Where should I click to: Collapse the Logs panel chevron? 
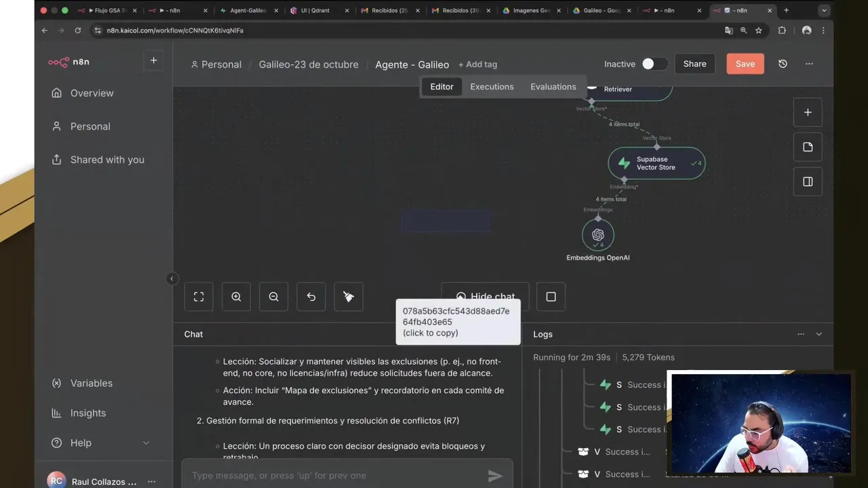point(818,334)
